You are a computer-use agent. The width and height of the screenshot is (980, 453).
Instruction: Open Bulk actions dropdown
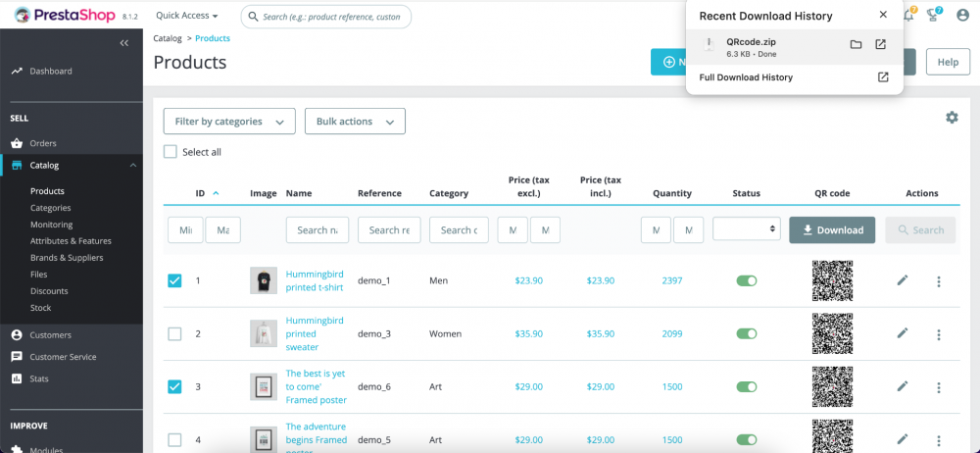[355, 122]
